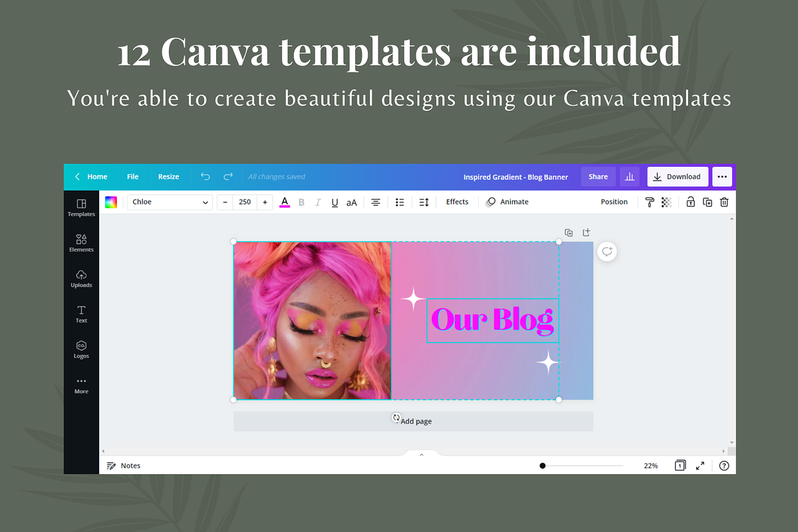The width and height of the screenshot is (798, 532).
Task: Open line spacing options
Action: 424,202
